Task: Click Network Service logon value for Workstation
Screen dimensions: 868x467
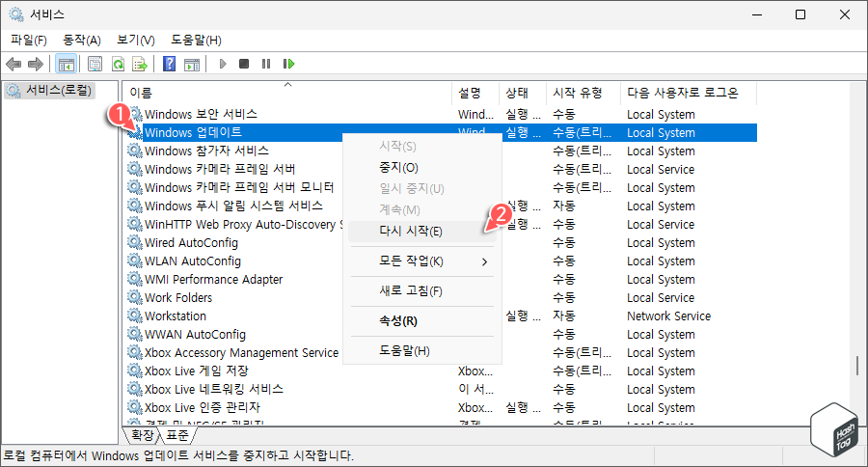Action: point(668,316)
